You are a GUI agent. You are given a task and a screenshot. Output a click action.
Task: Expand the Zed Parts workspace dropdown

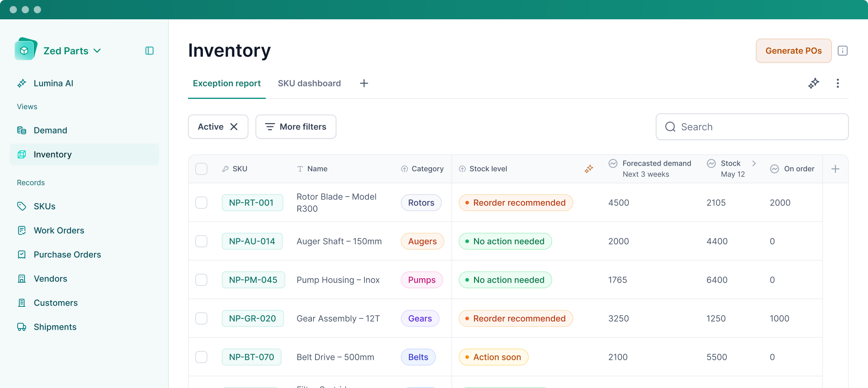click(97, 51)
